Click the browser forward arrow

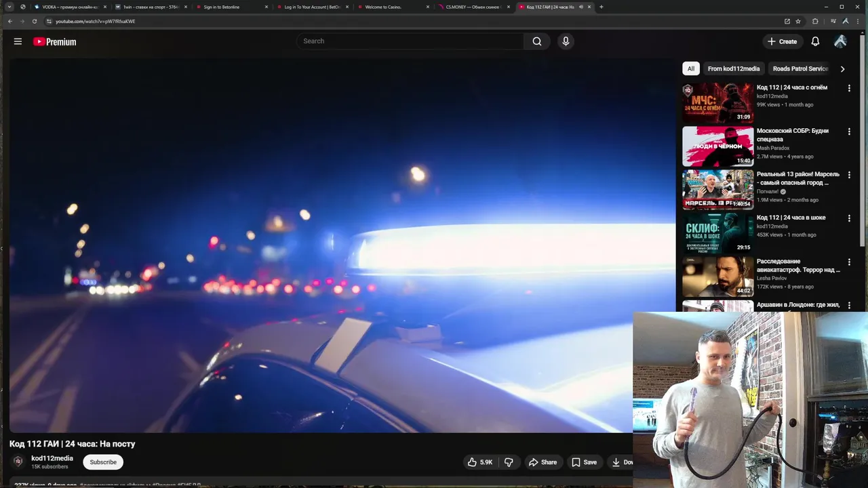pos(22,21)
